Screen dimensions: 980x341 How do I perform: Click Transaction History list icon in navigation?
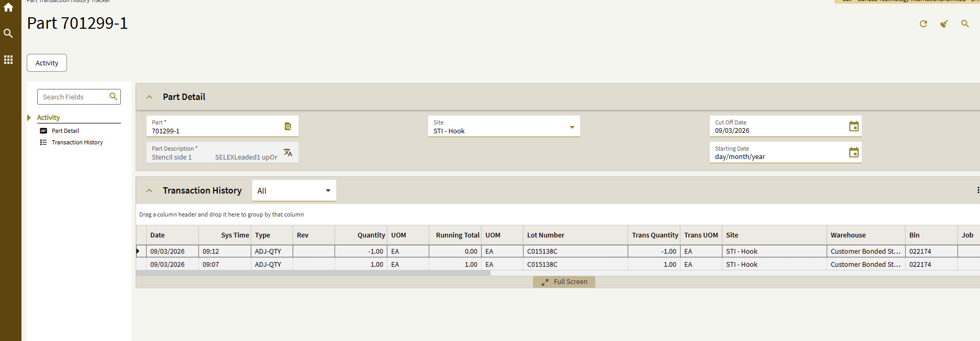pos(43,142)
